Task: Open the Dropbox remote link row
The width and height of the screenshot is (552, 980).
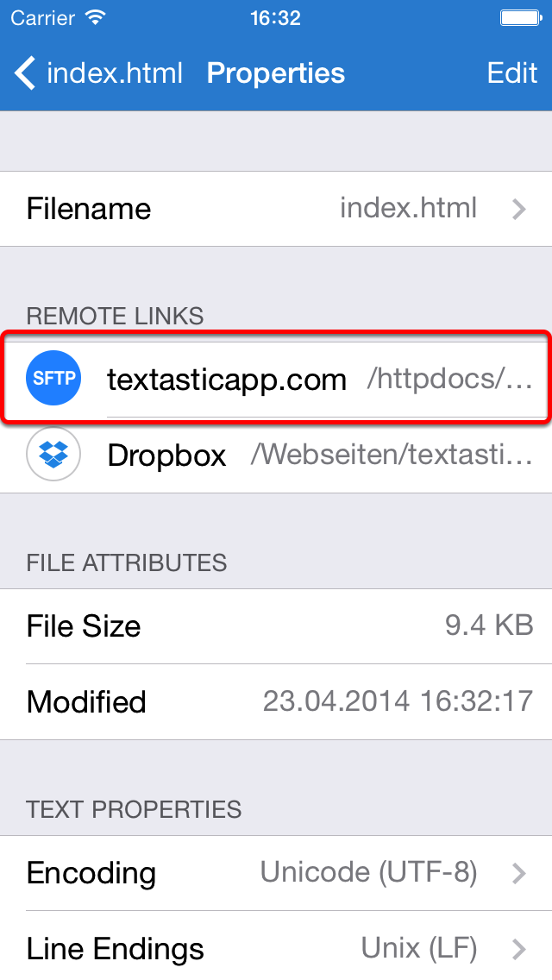Action: coord(276,455)
